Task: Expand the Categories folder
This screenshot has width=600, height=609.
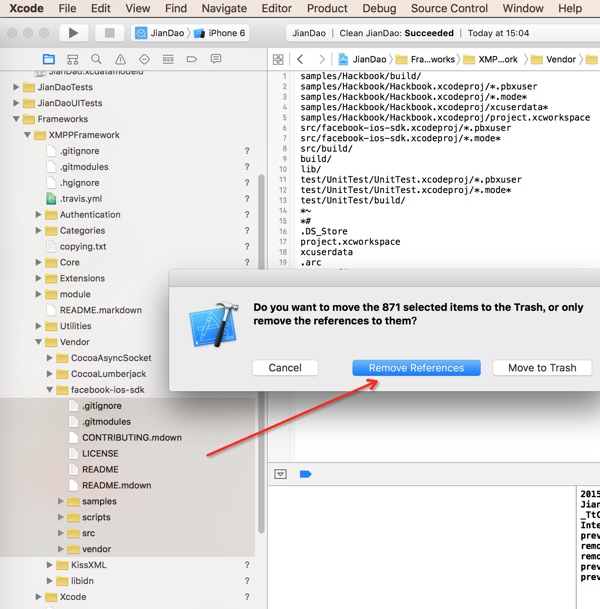Action: pos(38,230)
